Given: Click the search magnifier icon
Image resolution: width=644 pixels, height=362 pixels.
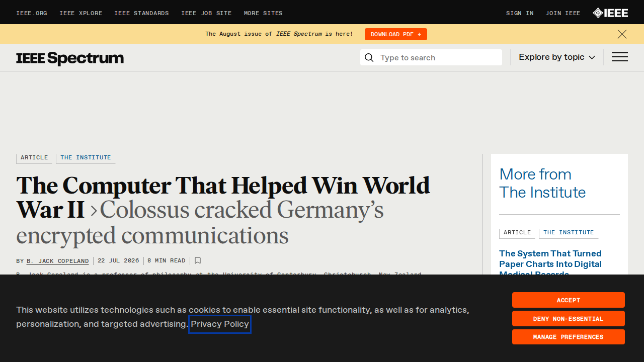Looking at the screenshot, I should coord(369,58).
